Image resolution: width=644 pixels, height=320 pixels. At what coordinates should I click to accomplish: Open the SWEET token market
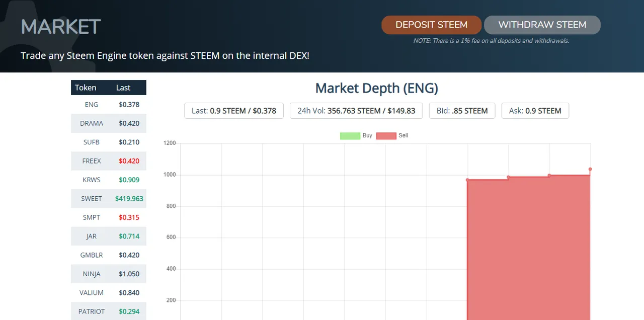(109, 198)
